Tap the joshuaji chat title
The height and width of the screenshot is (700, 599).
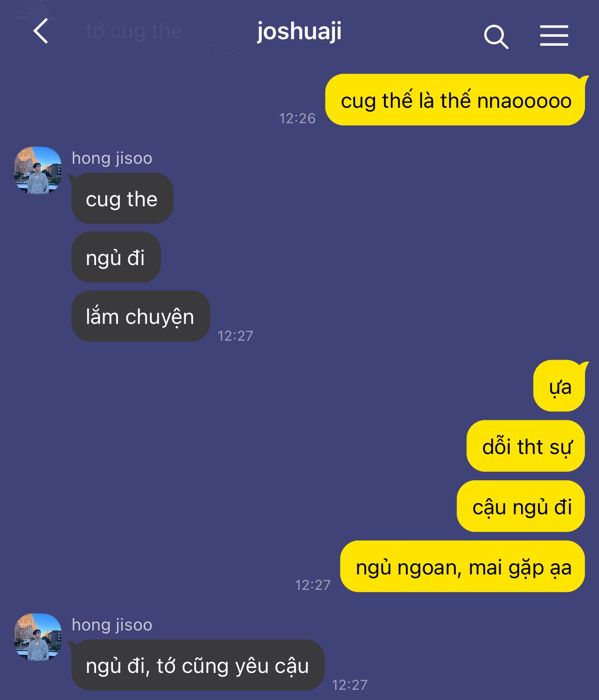(299, 32)
